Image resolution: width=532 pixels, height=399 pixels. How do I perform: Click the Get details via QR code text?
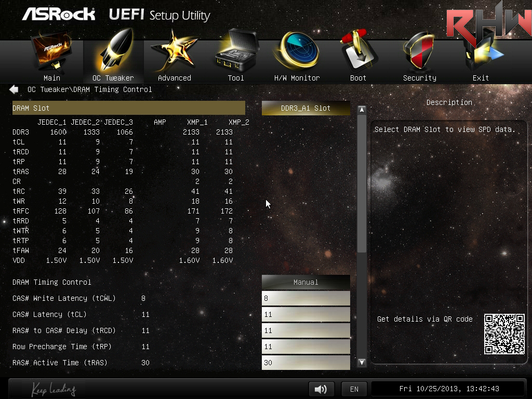pyautogui.click(x=425, y=319)
